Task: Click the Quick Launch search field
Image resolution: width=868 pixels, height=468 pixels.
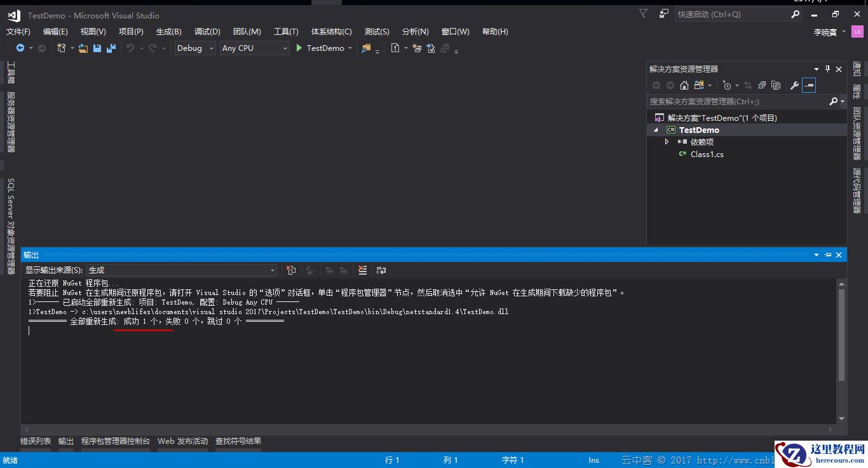Action: (731, 15)
